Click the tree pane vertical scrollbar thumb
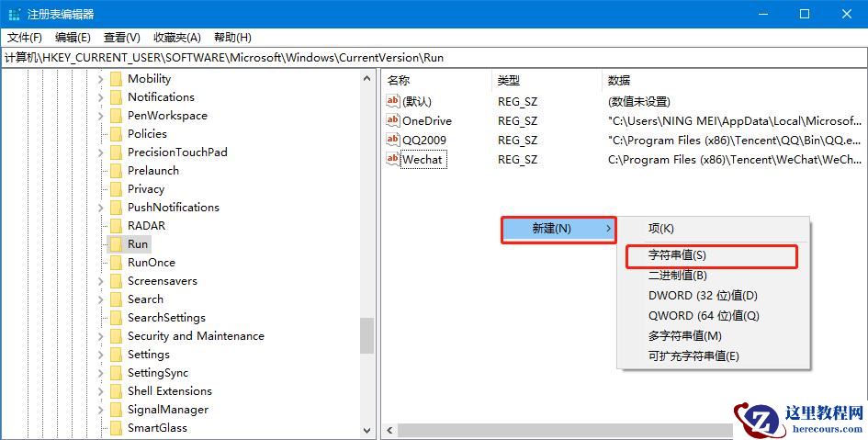The width and height of the screenshot is (868, 440). point(367,335)
